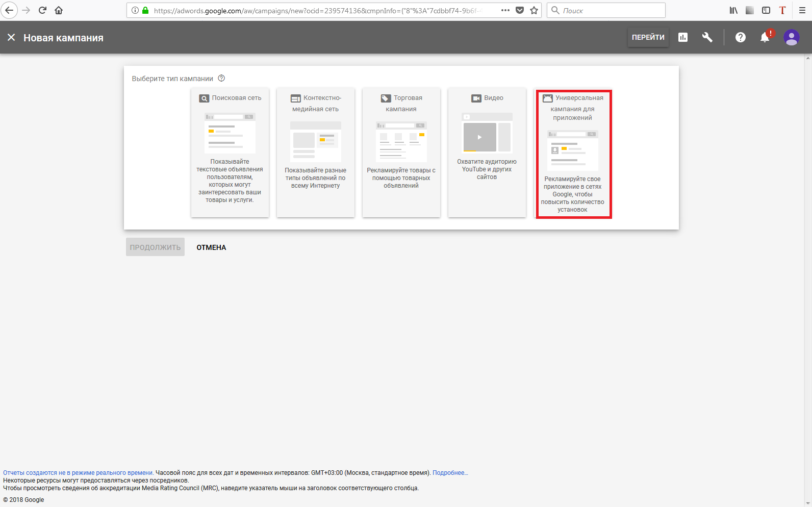Screen dimensions: 812x507
Task: Follow the Подробнее… link
Action: (x=450, y=473)
